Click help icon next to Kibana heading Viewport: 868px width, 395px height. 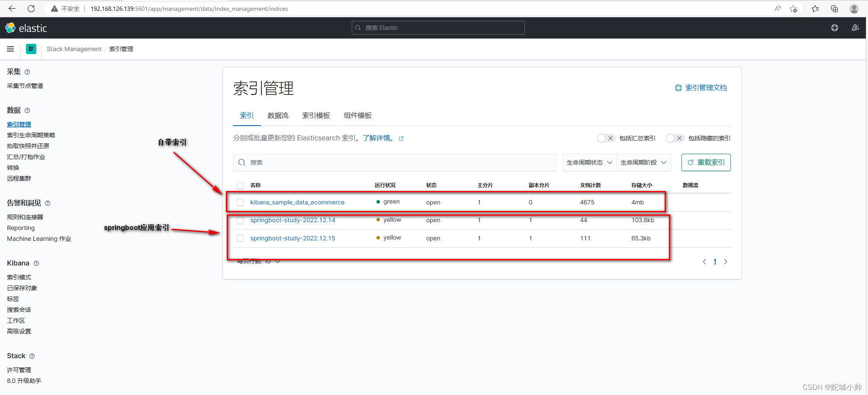tap(36, 263)
